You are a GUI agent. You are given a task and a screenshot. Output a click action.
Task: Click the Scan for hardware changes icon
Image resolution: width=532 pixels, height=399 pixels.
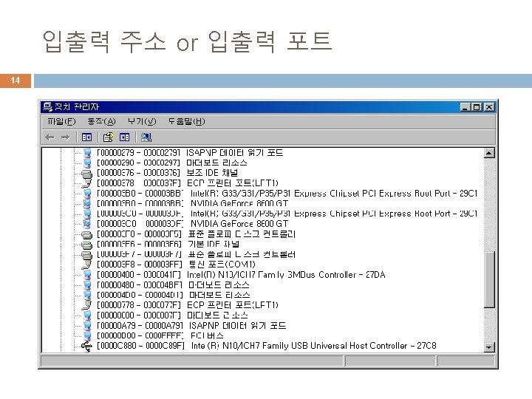click(146, 137)
